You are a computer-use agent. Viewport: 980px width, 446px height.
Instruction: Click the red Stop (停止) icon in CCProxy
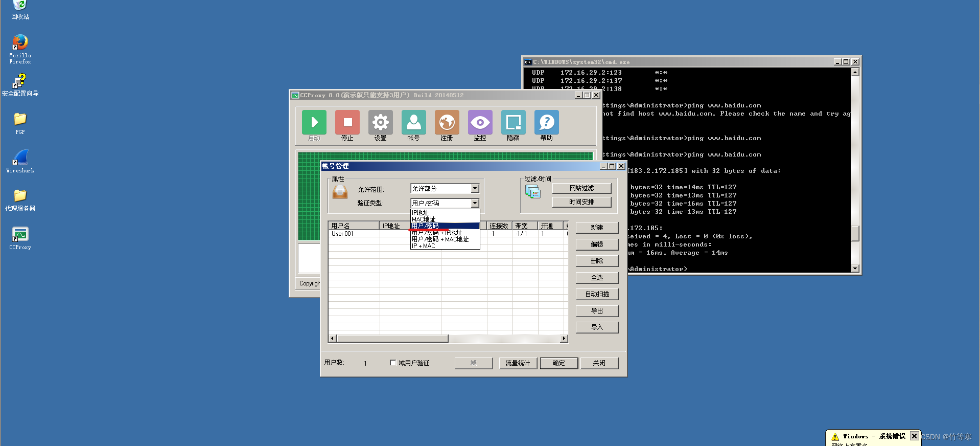pyautogui.click(x=347, y=122)
